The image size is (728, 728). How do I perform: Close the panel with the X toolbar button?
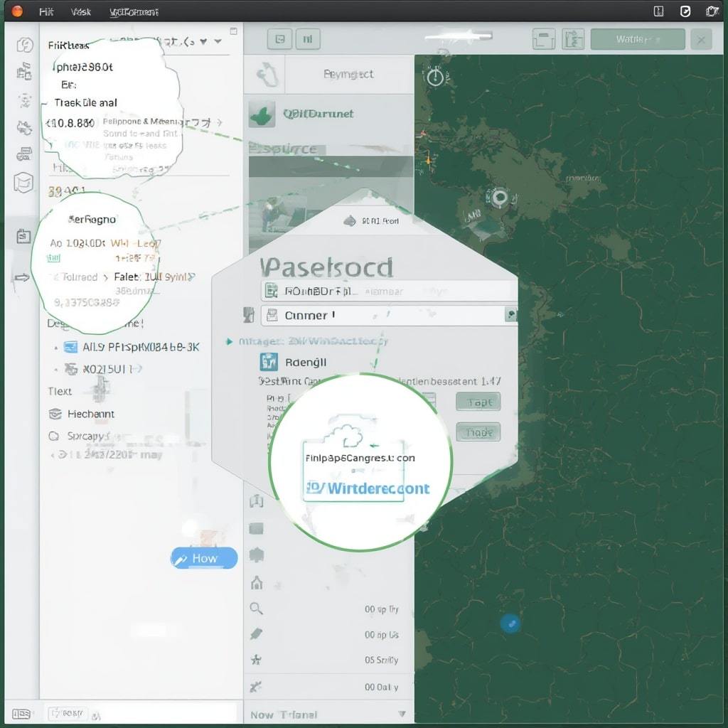[x=701, y=40]
